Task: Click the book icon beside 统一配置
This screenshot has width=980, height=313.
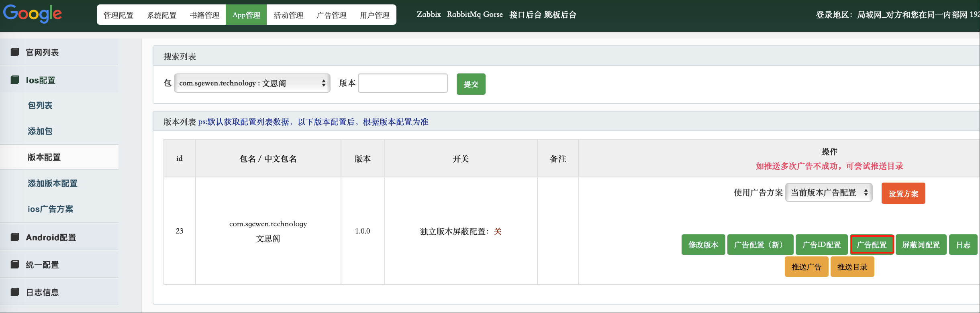Action: (15, 264)
